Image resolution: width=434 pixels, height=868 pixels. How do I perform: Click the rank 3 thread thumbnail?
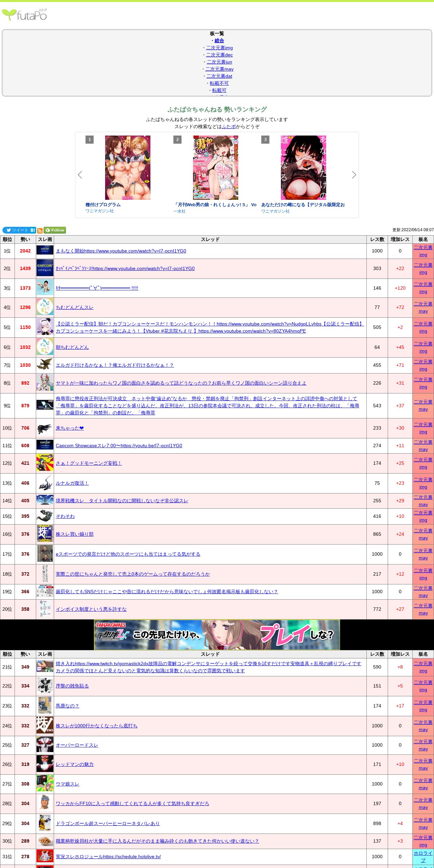pyautogui.click(x=45, y=288)
